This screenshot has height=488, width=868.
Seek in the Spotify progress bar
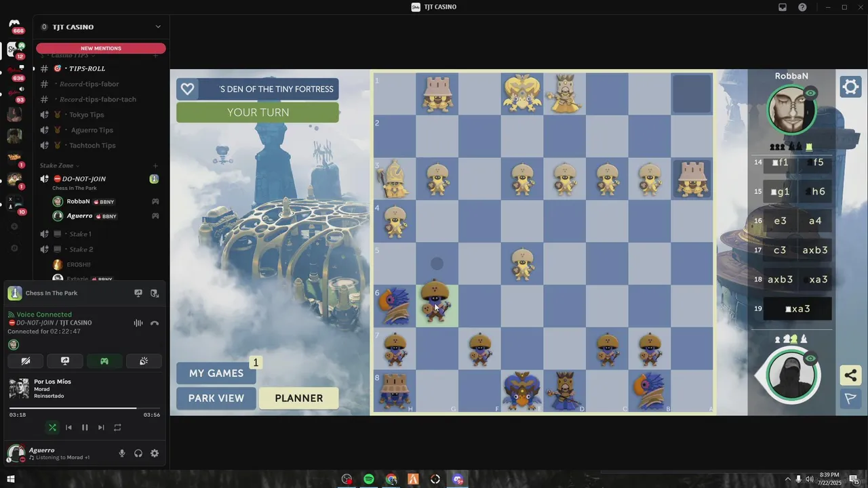[x=85, y=408]
